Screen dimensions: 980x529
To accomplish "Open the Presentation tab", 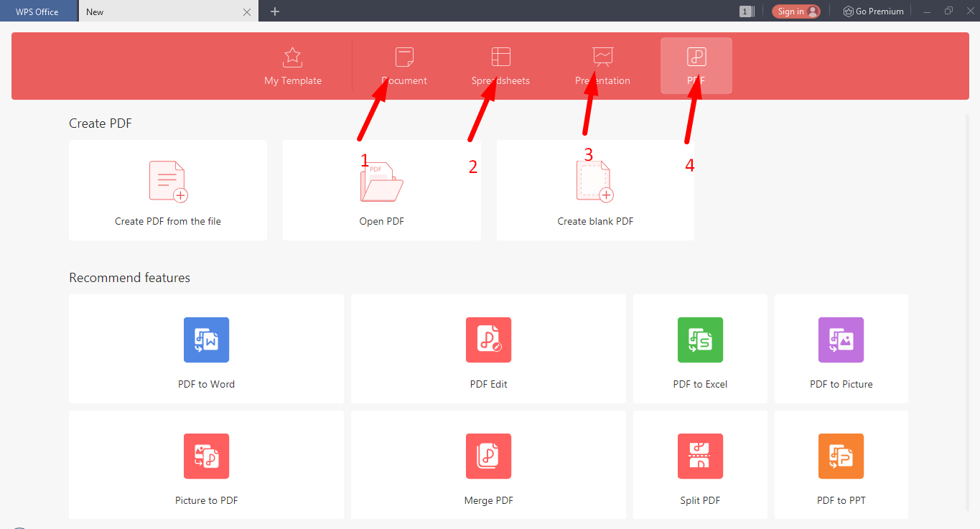I will [x=602, y=66].
